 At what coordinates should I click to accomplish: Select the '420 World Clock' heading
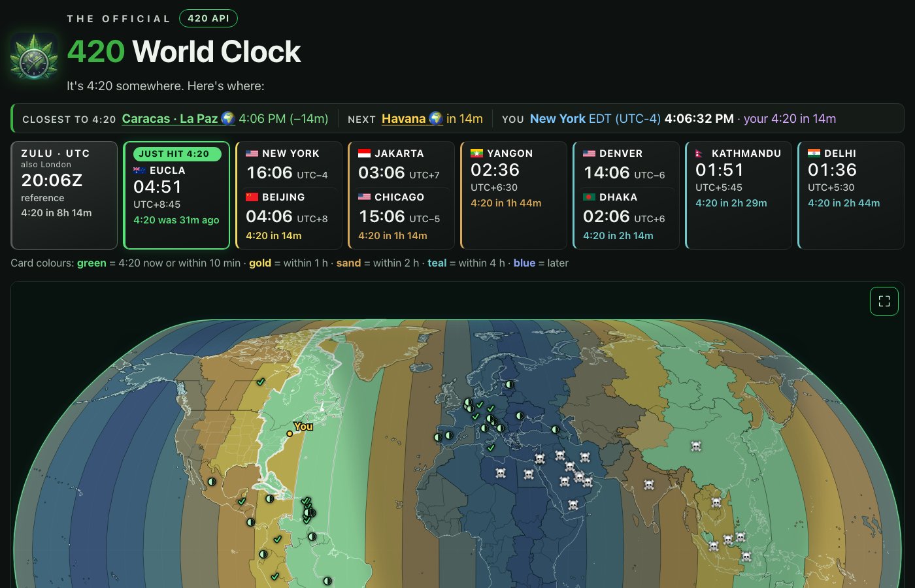[x=184, y=52]
